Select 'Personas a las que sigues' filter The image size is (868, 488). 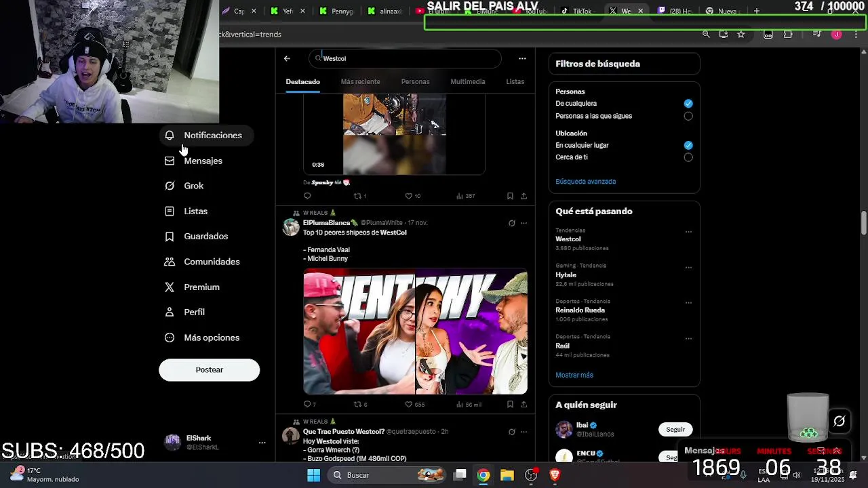tap(688, 116)
